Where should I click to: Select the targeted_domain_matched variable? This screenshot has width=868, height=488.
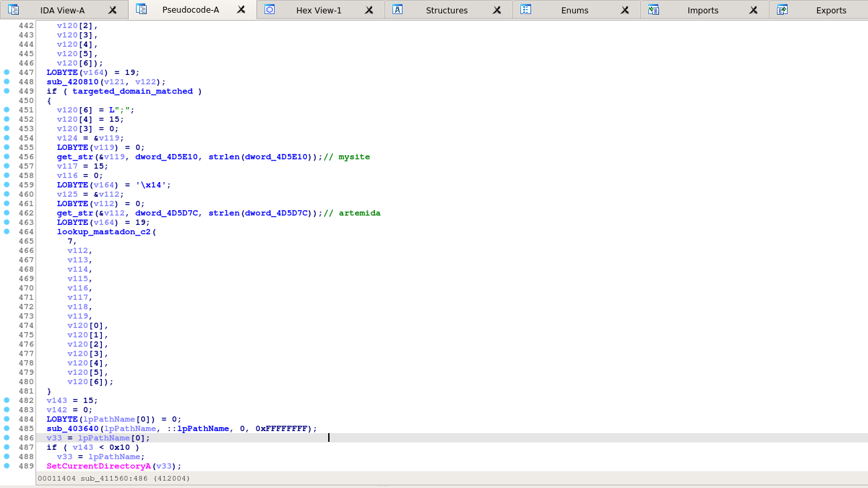coord(133,91)
